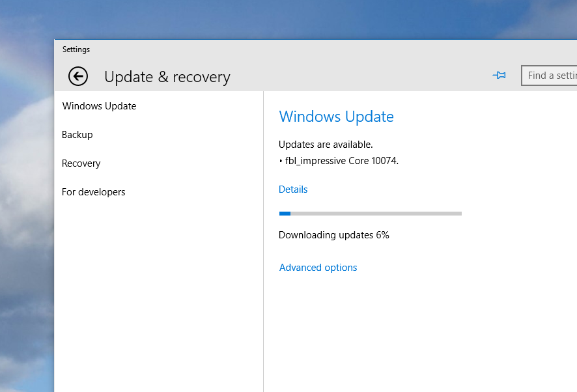Click the Windows Update heading
Image resolution: width=577 pixels, height=392 pixels.
(x=336, y=117)
